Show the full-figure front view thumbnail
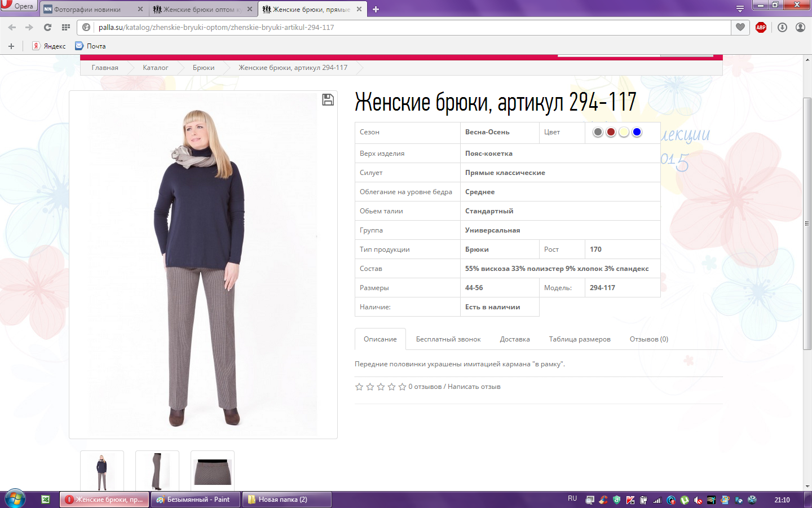 [102, 471]
